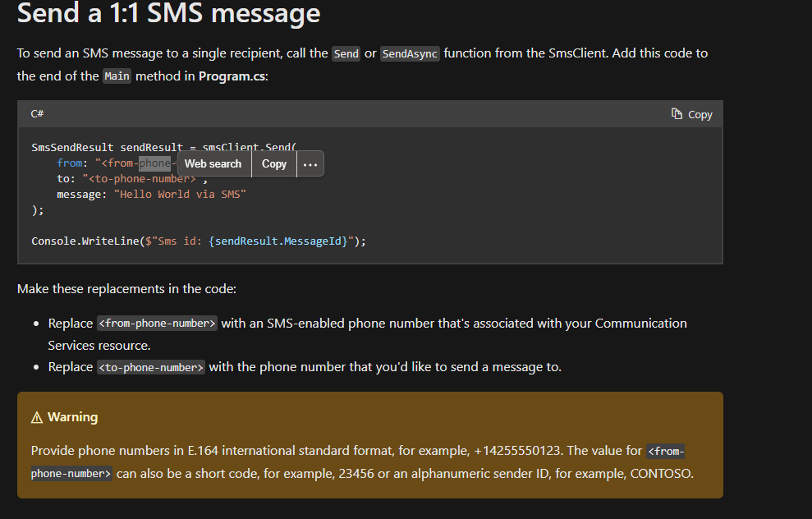Viewport: 812px width, 519px height.
Task: Select the <to-phone-number> placeholder in the bullet list
Action: (x=150, y=367)
